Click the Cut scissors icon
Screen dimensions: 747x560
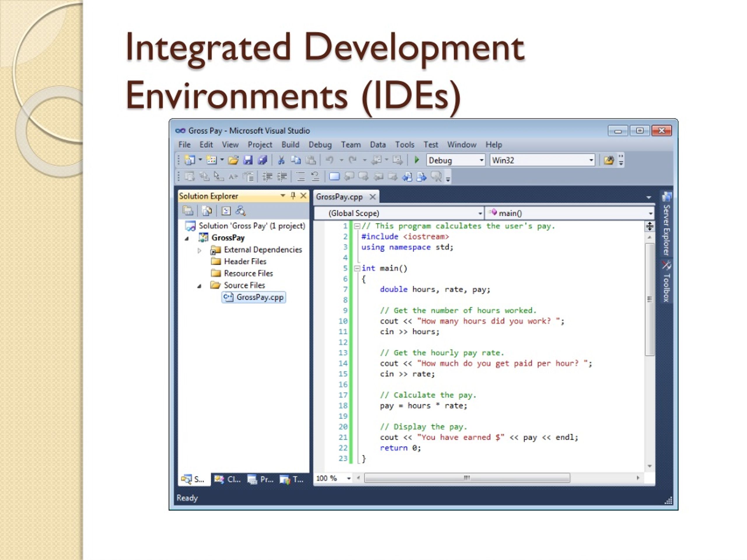pos(281,160)
